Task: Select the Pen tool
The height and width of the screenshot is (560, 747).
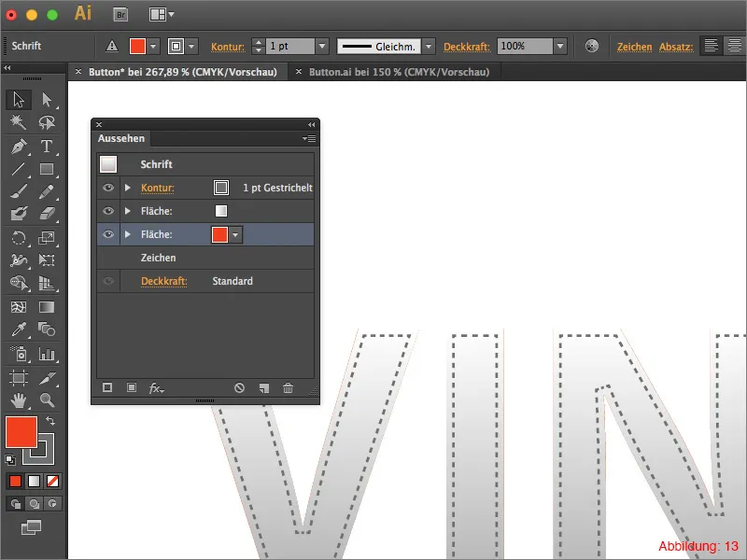Action: click(x=19, y=147)
